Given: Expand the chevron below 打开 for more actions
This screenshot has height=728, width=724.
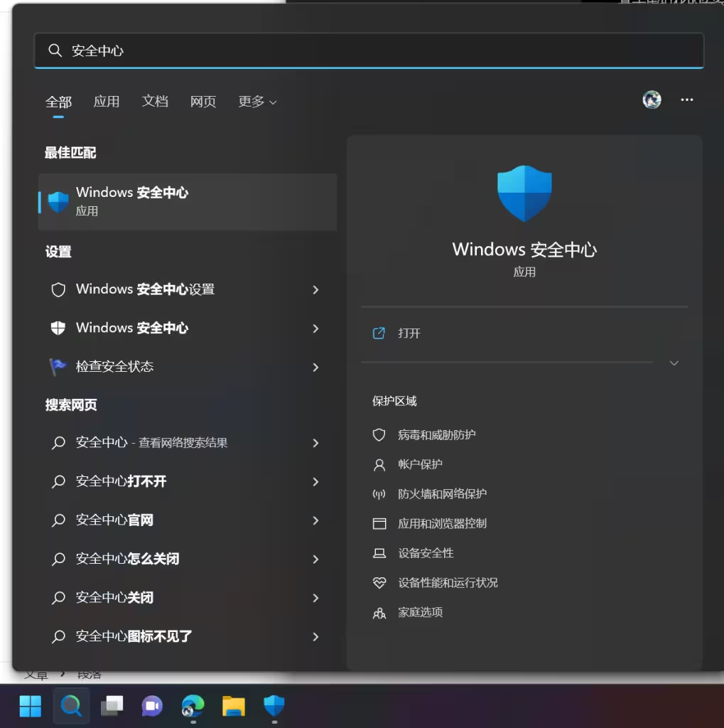Looking at the screenshot, I should pos(674,363).
